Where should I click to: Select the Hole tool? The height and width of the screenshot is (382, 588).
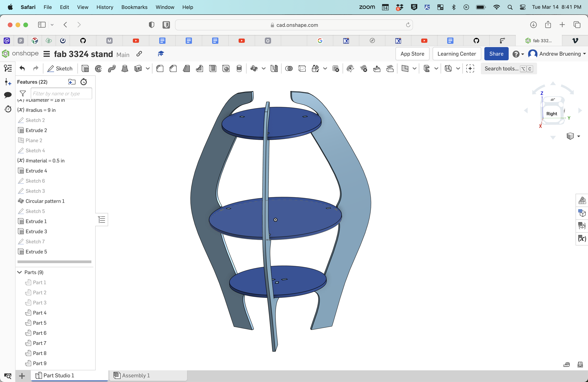[226, 68]
